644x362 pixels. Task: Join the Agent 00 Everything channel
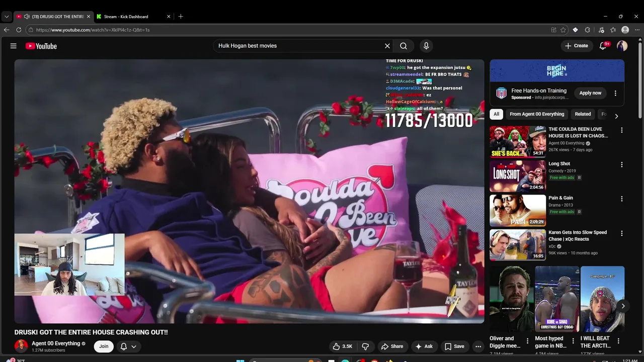pos(104,346)
